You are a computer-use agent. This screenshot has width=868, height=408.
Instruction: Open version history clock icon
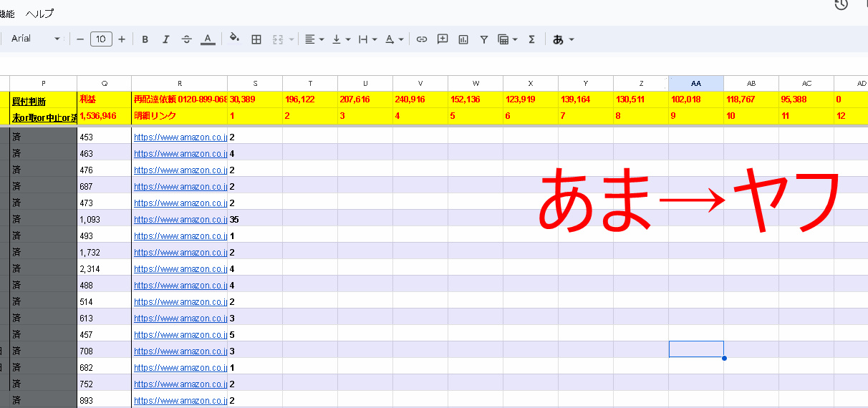click(841, 5)
